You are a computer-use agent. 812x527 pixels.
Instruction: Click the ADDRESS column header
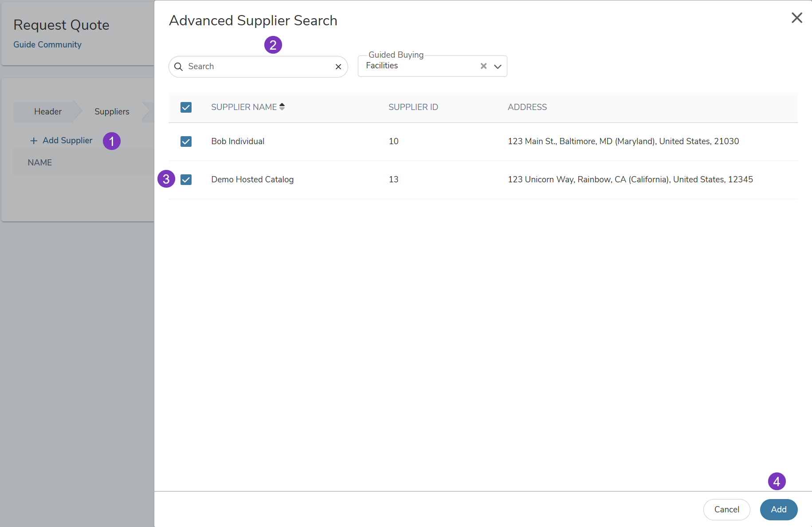[x=527, y=107]
